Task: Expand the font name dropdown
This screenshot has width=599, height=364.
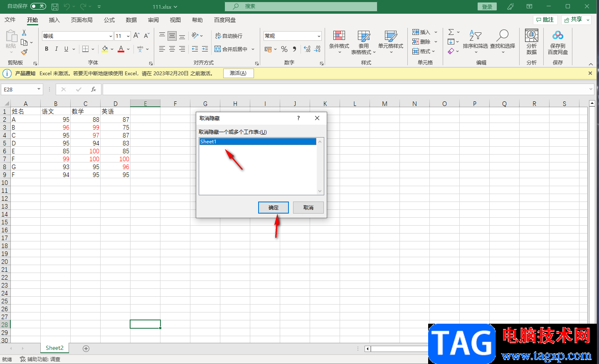Action: coord(111,36)
